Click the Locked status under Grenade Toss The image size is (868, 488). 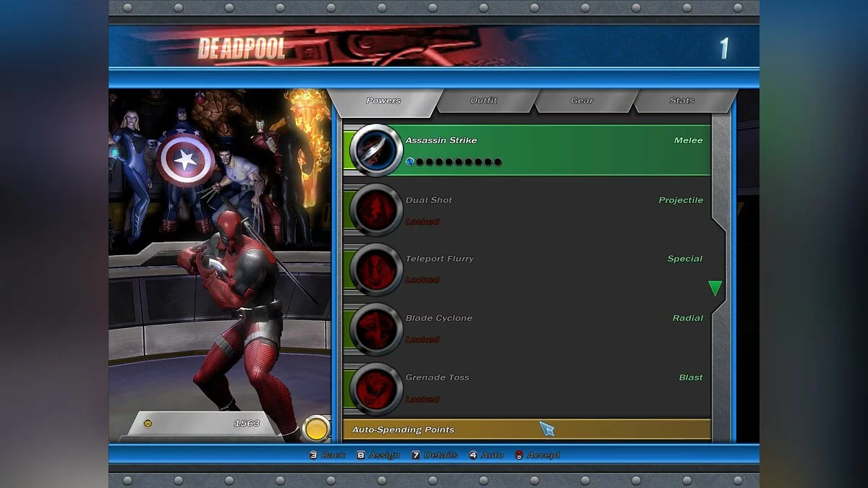(x=422, y=399)
